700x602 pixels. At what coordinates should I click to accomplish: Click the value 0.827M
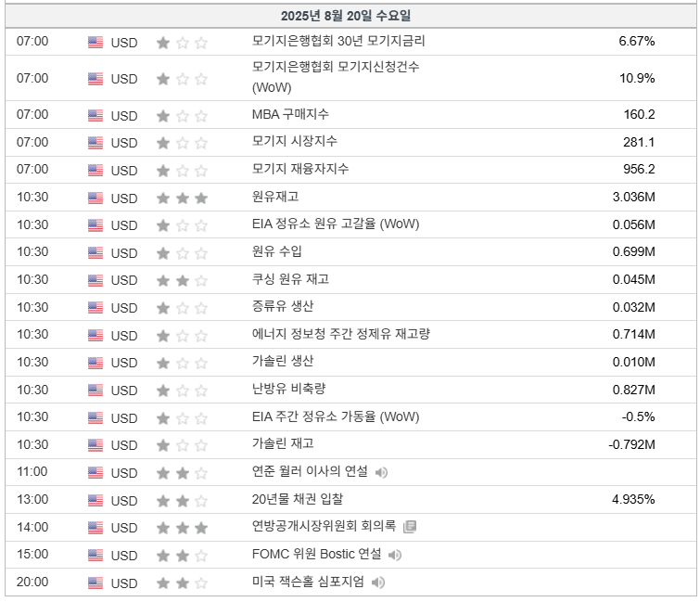point(634,390)
